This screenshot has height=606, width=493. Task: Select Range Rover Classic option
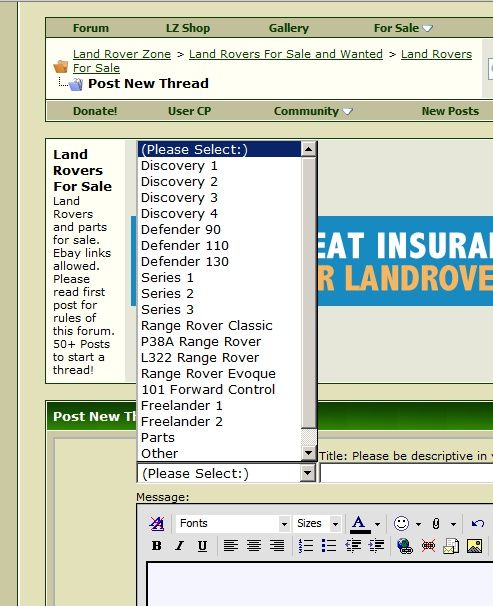click(x=219, y=326)
